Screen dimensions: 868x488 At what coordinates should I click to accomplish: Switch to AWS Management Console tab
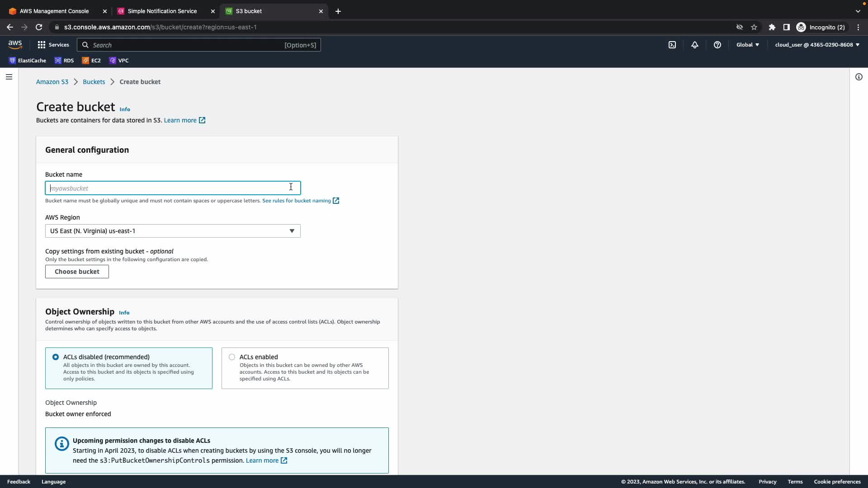coord(54,11)
